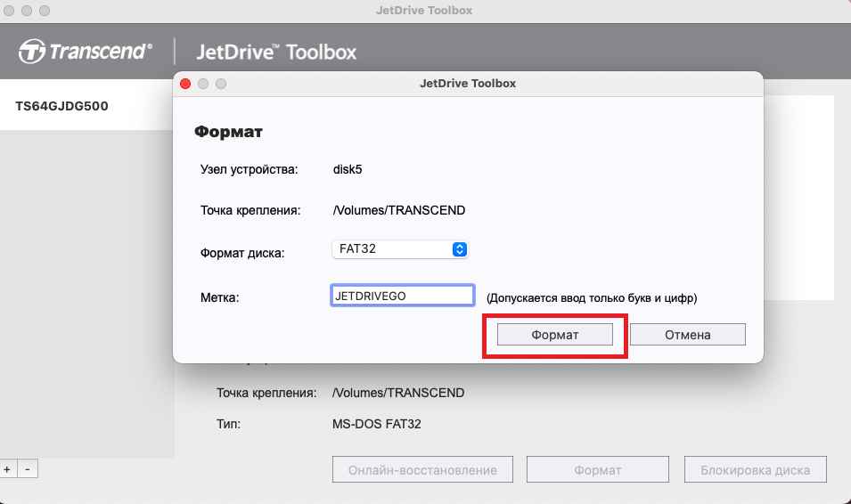
Task: Click the Узел устройства label
Action: (x=250, y=169)
